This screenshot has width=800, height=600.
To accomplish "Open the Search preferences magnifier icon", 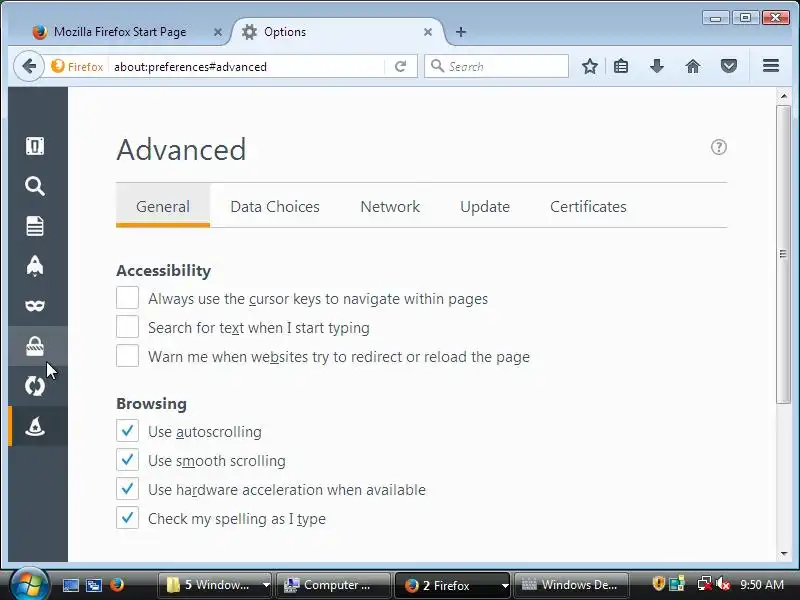I will [35, 186].
